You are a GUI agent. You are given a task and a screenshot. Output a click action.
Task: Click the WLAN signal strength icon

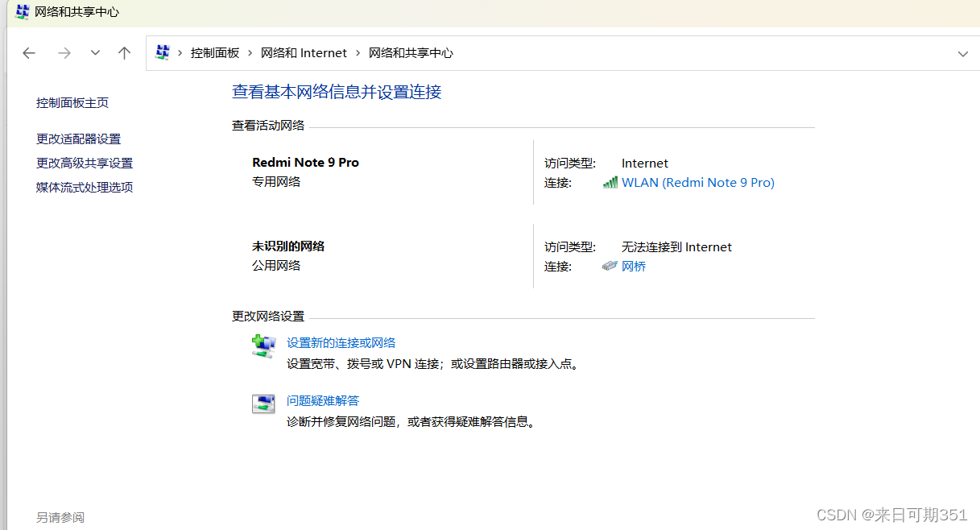[610, 182]
